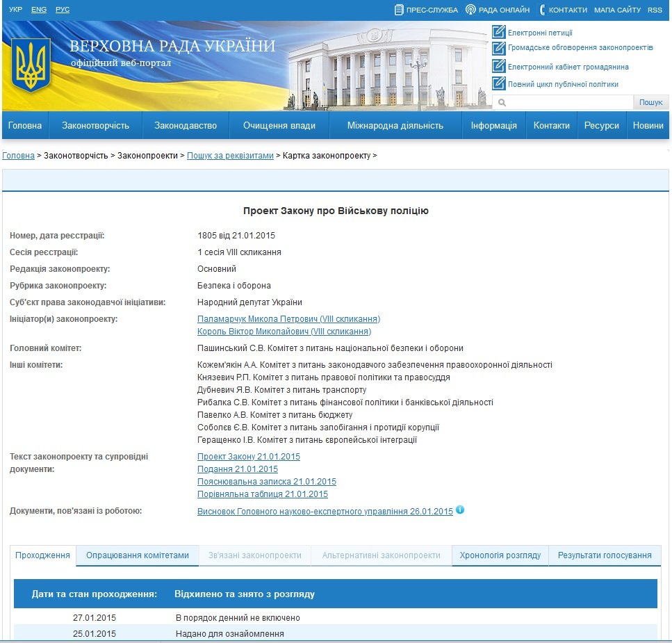This screenshot has width=672, height=643.
Task: Click the Громадське обговорення законопроектів icon
Action: [x=498, y=48]
